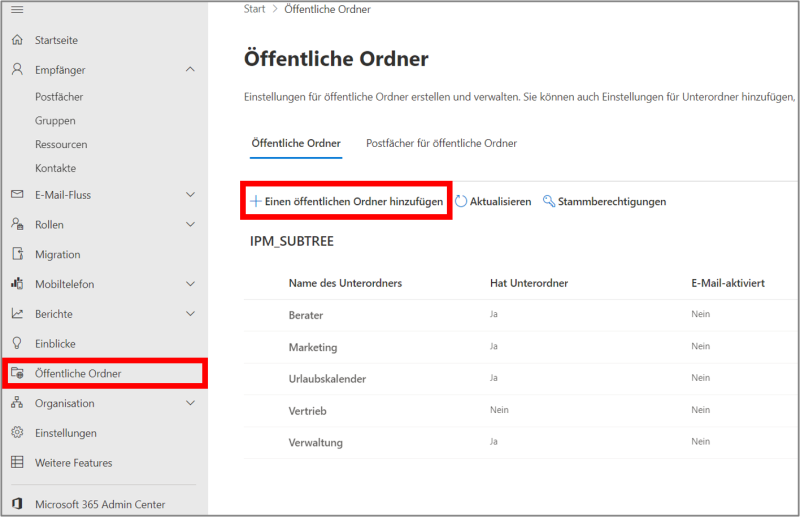800x517 pixels.
Task: Click the Rollen person-lock icon
Action: coord(17,224)
